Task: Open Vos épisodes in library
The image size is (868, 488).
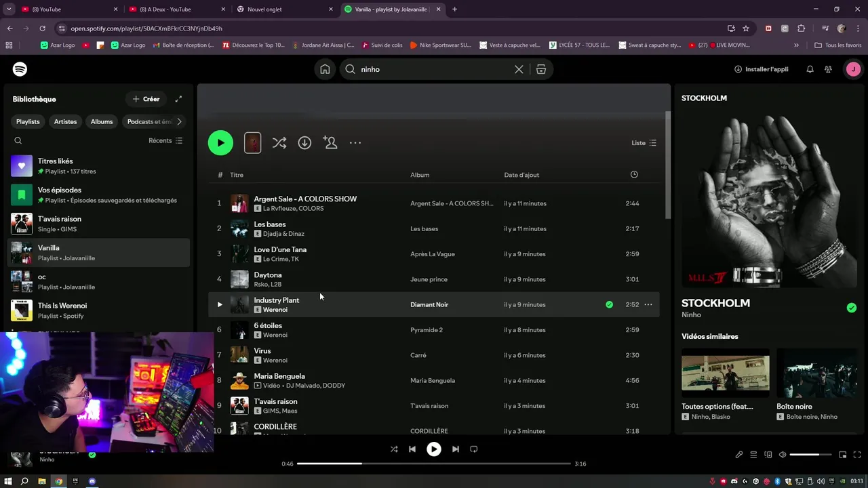Action: tap(99, 195)
